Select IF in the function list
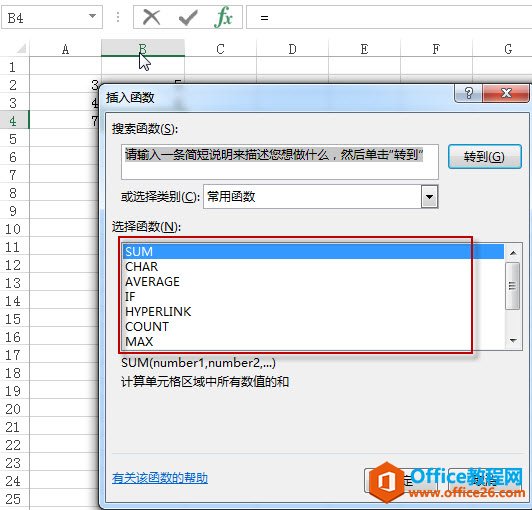Viewport: 532px width, 510px height. [313, 297]
